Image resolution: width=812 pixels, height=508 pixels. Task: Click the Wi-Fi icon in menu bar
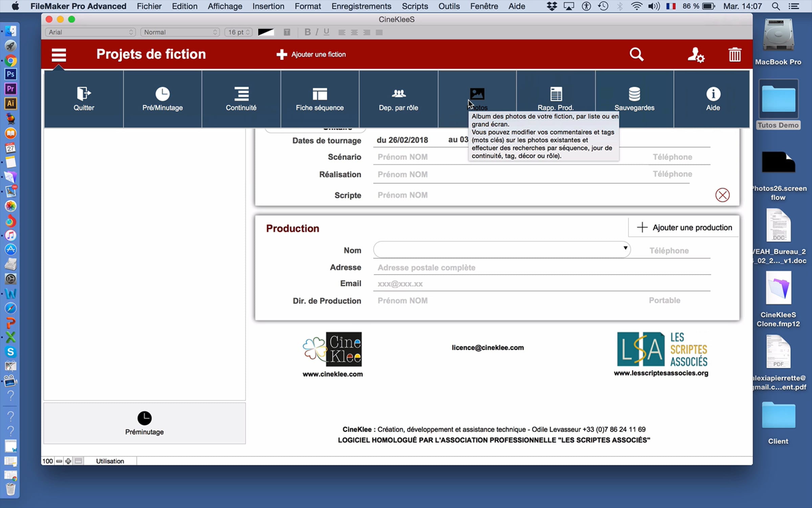[x=636, y=6]
